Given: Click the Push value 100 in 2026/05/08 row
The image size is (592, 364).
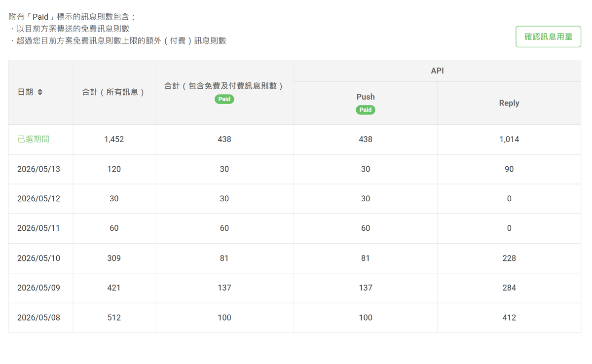Looking at the screenshot, I should (x=366, y=318).
